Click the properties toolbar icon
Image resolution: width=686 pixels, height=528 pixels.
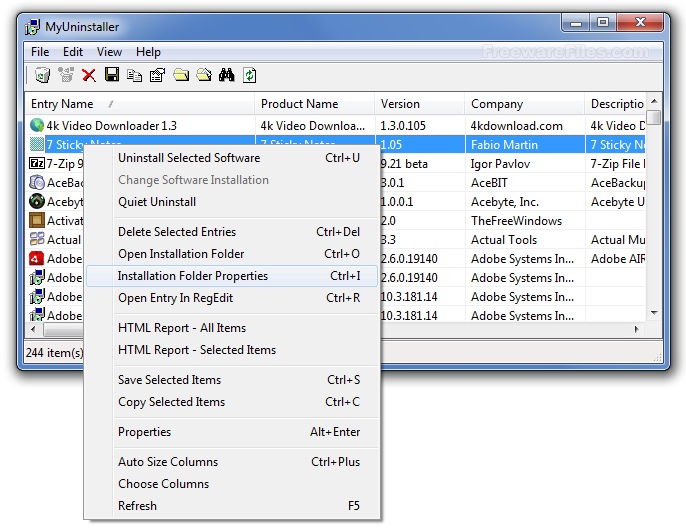tap(158, 75)
